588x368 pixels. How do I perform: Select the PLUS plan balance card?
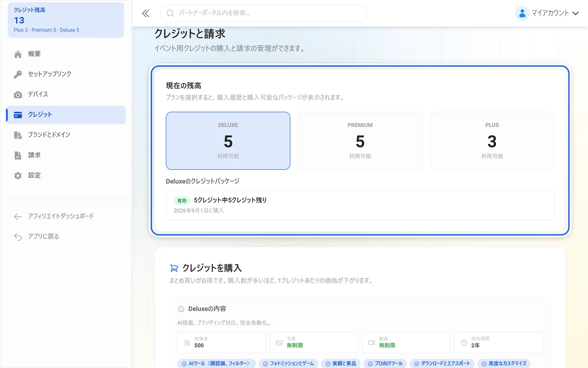pos(492,141)
